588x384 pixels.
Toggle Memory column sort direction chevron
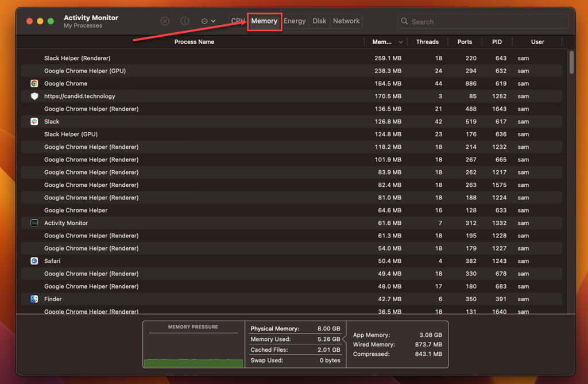[400, 42]
